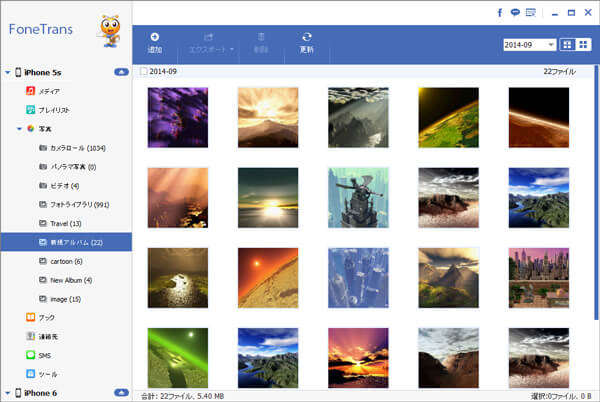The image size is (600, 402).
Task: Expand the iPhone 6 device tree
Action: click(x=7, y=393)
